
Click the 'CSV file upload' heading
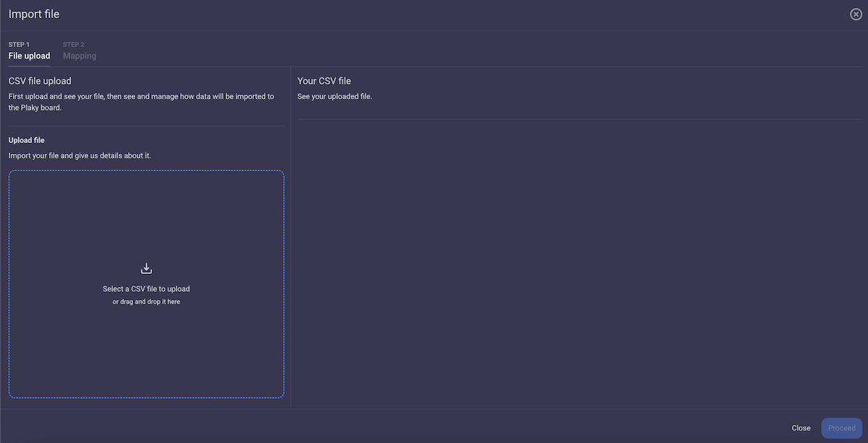click(x=40, y=80)
